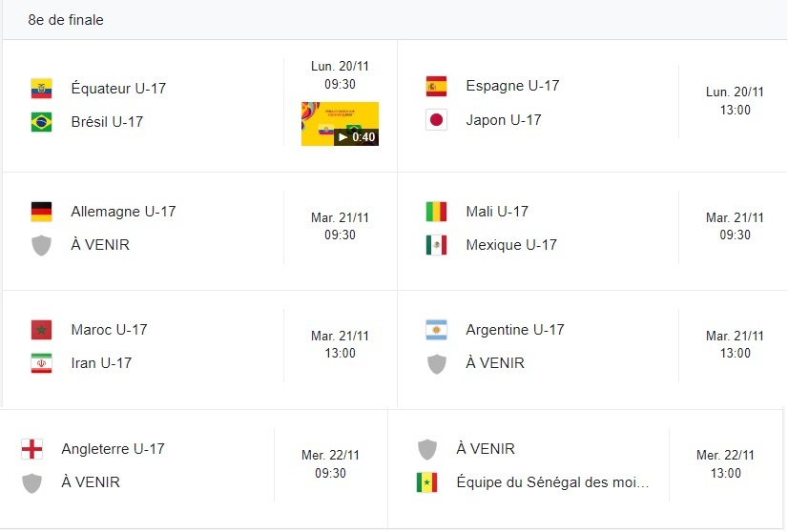
Task: Click the Mexico flag icon
Action: click(436, 245)
